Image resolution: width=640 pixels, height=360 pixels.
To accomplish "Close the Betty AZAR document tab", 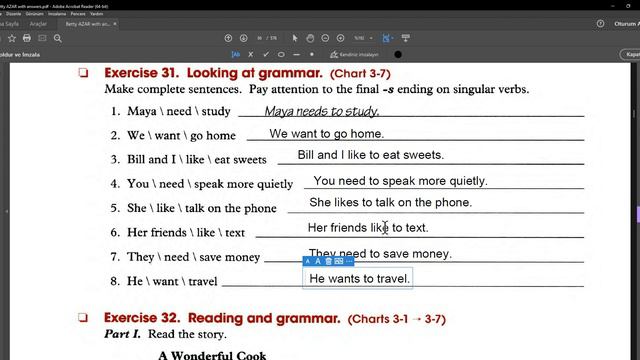I will tap(115, 24).
